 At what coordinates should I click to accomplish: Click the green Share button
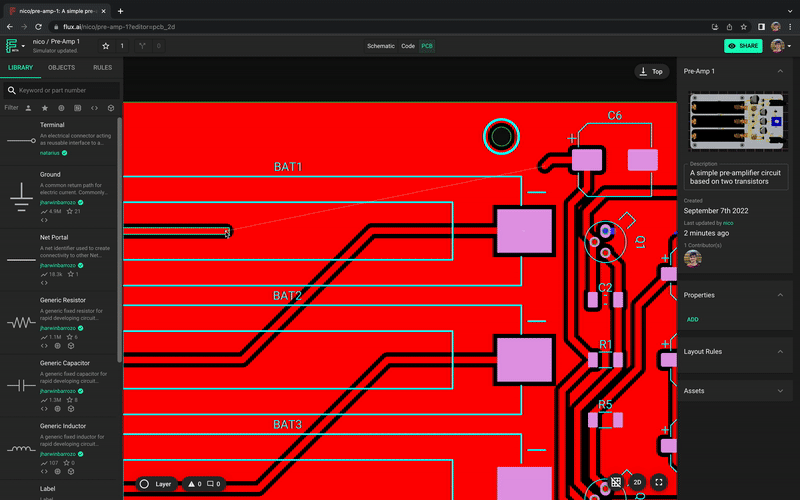[742, 46]
